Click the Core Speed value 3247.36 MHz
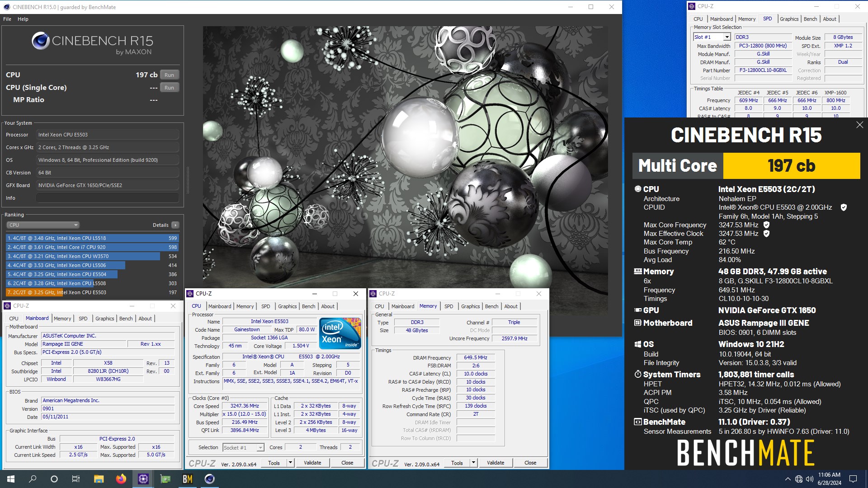Viewport: 868px width, 488px height. pyautogui.click(x=245, y=406)
